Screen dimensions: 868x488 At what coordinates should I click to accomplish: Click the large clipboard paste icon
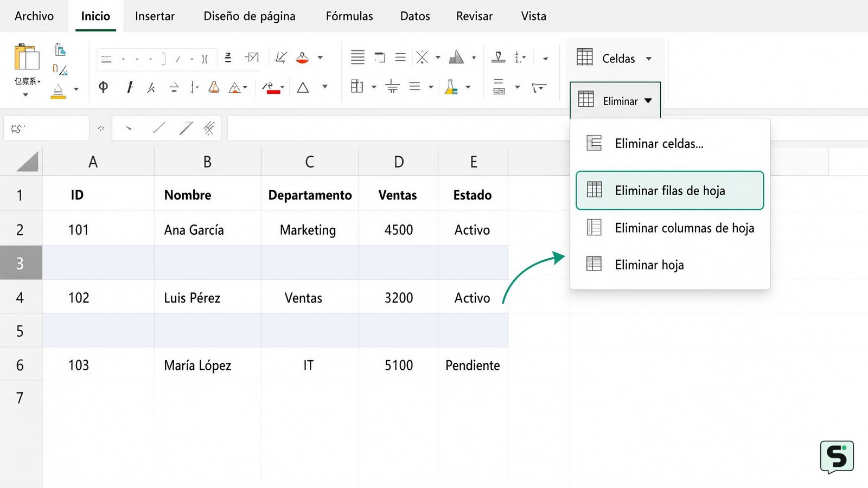tap(27, 56)
